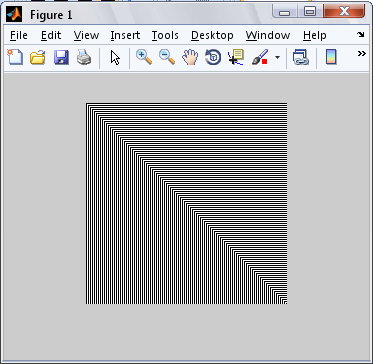Open a file with the folder icon
The width and height of the screenshot is (373, 364).
click(37, 57)
